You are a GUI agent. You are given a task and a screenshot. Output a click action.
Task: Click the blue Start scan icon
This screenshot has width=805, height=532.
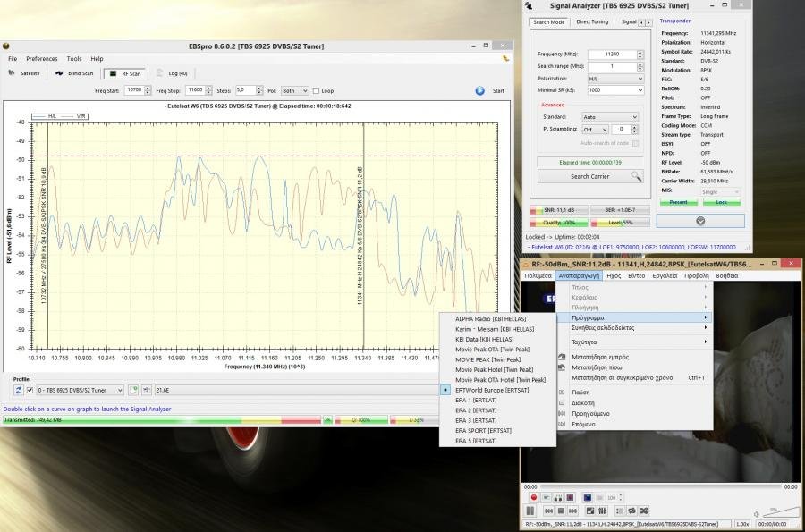click(x=480, y=90)
